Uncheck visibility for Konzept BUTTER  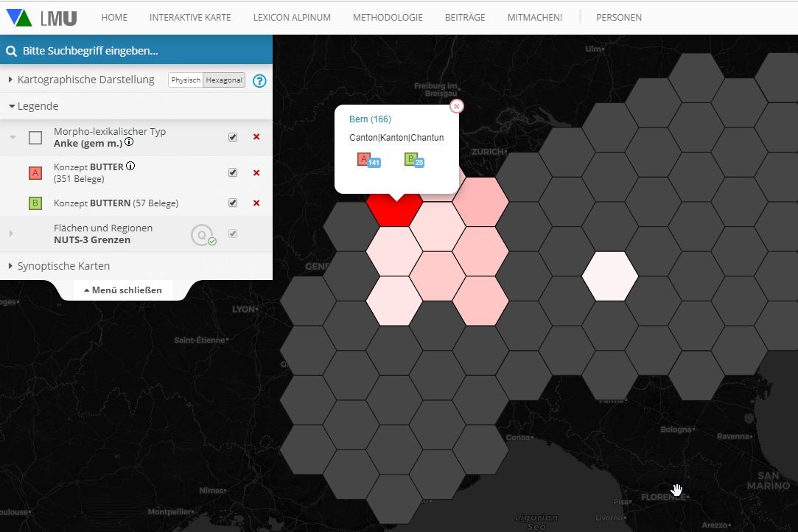tap(233, 173)
